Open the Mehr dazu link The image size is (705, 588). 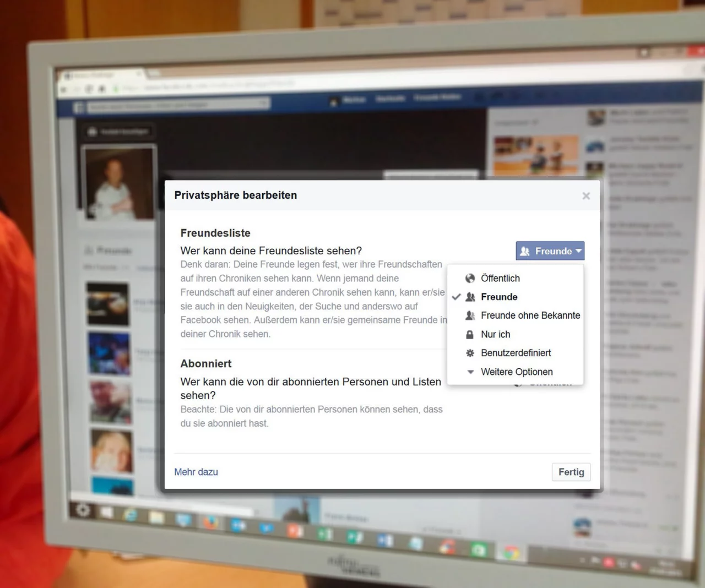click(x=196, y=472)
